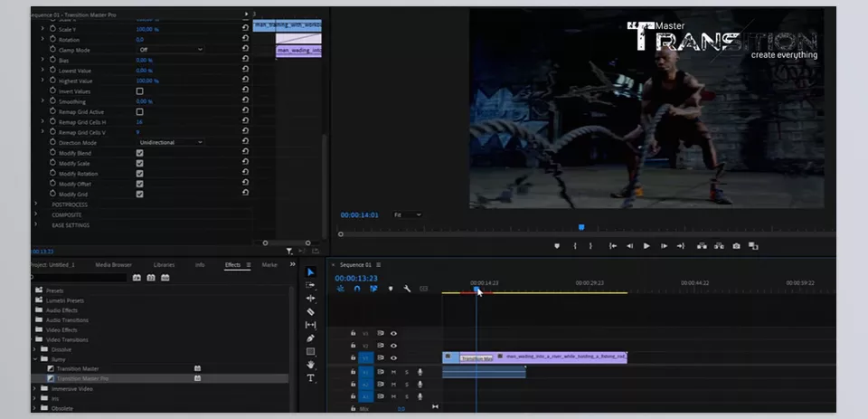The height and width of the screenshot is (419, 868).
Task: Uncheck Modify Offset checkbox
Action: tap(139, 184)
